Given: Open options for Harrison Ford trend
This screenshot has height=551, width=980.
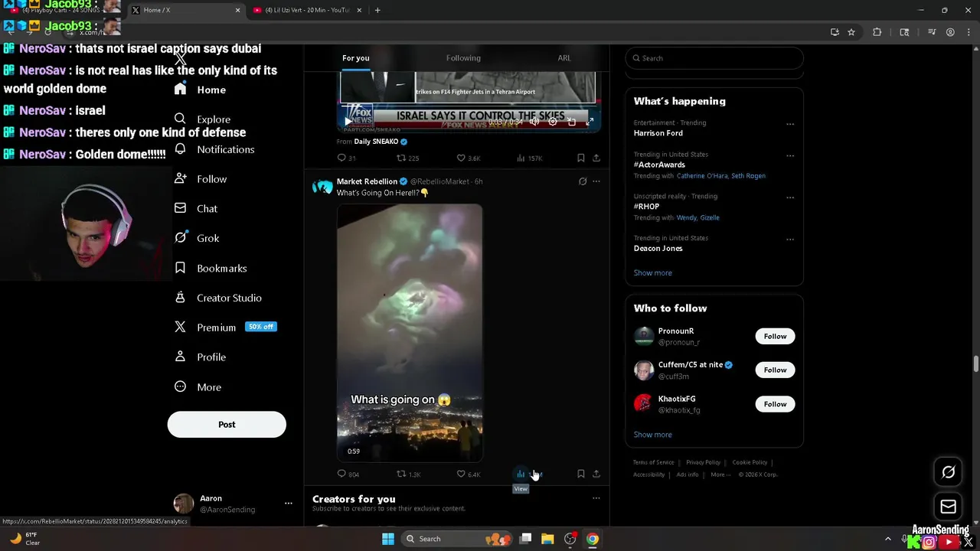Looking at the screenshot, I should click(790, 124).
